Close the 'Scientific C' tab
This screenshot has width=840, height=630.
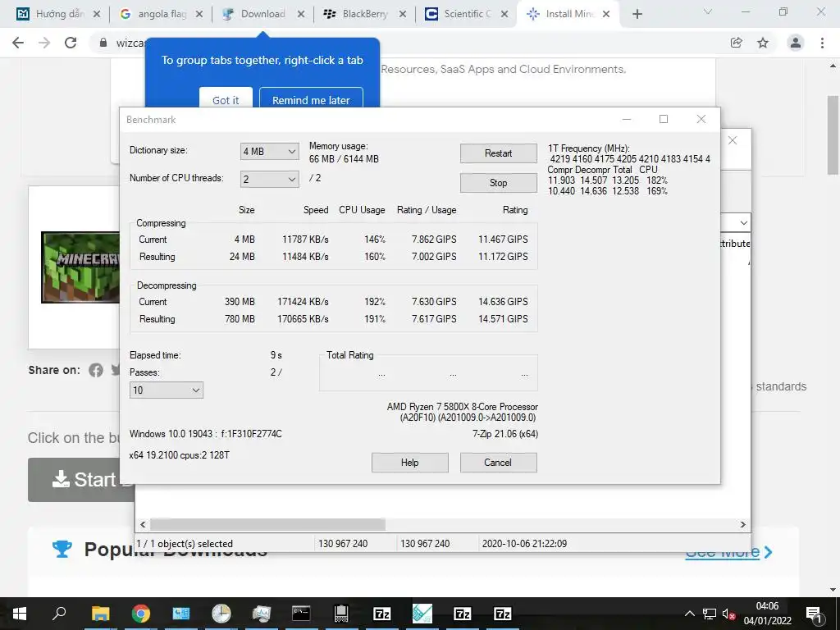pos(504,15)
